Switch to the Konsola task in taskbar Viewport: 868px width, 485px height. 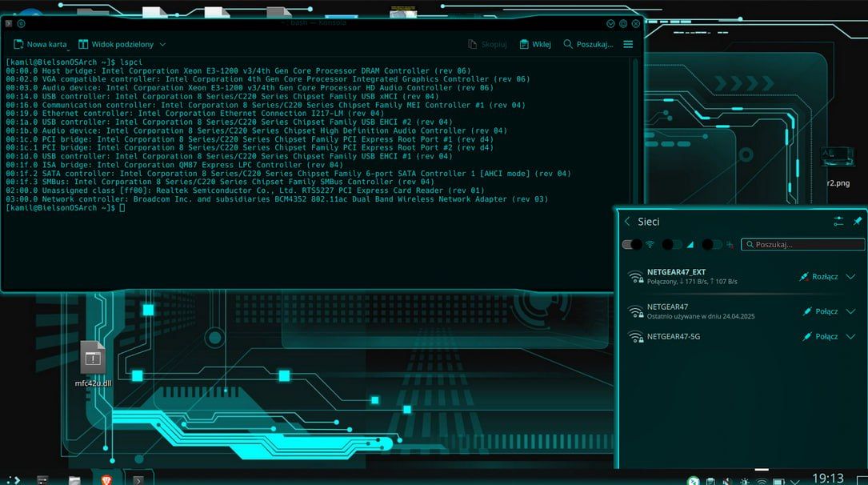(x=138, y=480)
